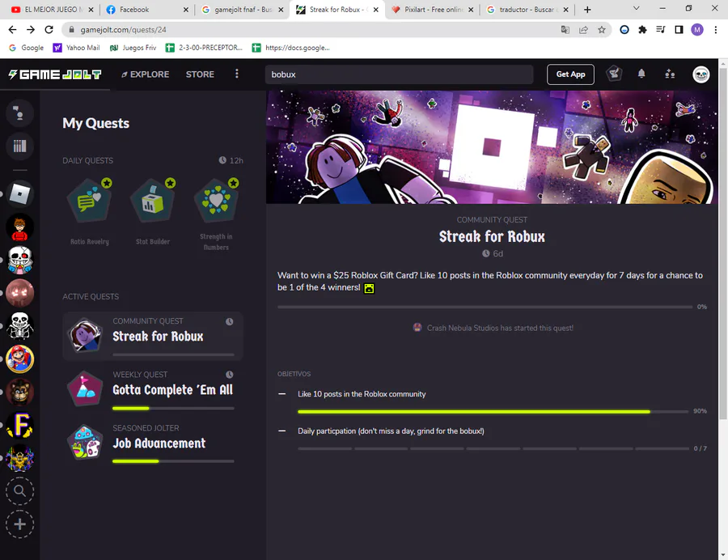
Task: Open the Ratio Revelry daily quest
Action: pos(90,212)
